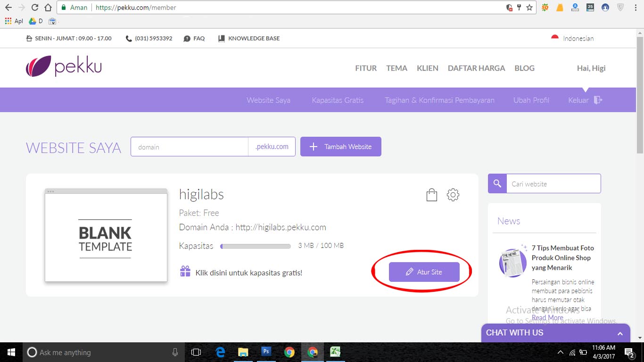Click the '3 MB / 100 MB' capacity text
The width and height of the screenshot is (644, 362).
321,246
